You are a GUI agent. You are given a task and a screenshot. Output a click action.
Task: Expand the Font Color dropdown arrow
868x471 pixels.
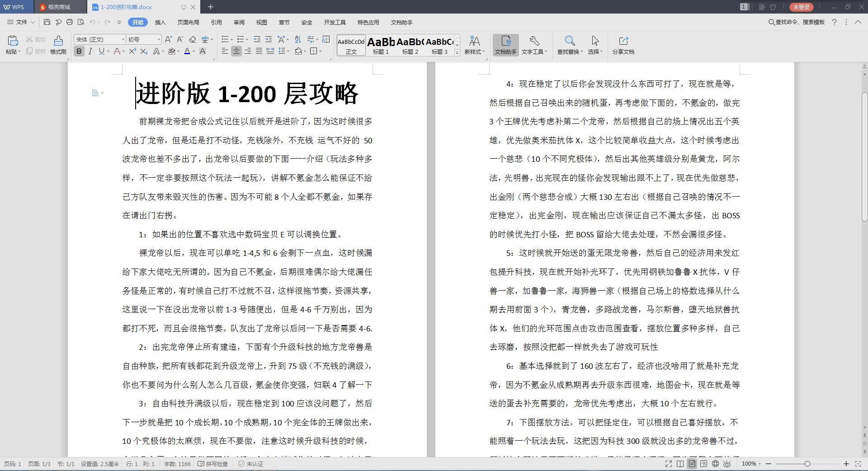[x=194, y=52]
